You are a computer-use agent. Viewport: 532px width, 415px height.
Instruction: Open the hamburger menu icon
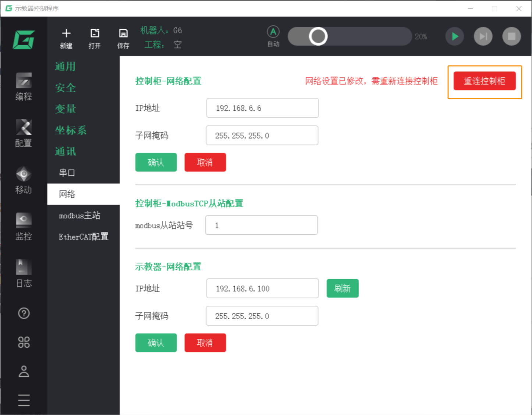tap(24, 400)
